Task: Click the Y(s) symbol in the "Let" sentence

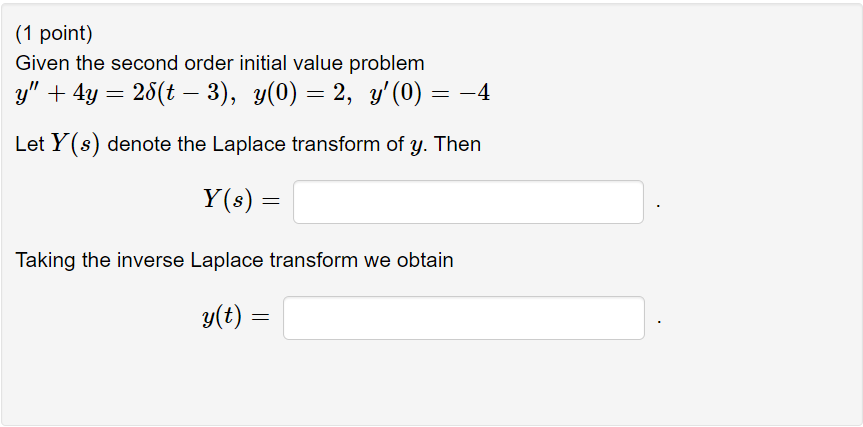Action: pos(75,144)
